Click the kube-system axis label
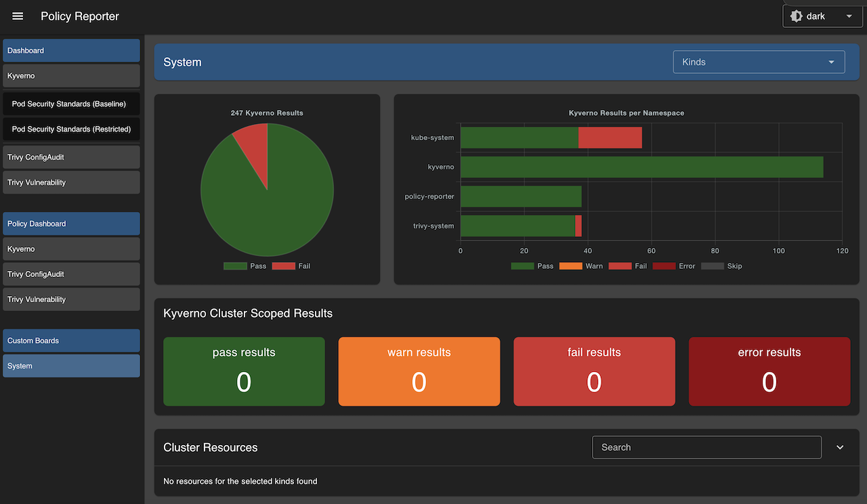The image size is (867, 504). coord(432,138)
